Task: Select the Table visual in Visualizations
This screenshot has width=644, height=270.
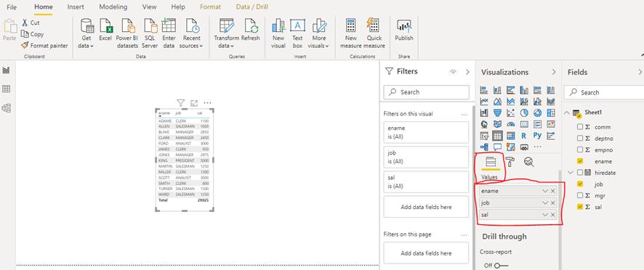Action: tap(497, 136)
